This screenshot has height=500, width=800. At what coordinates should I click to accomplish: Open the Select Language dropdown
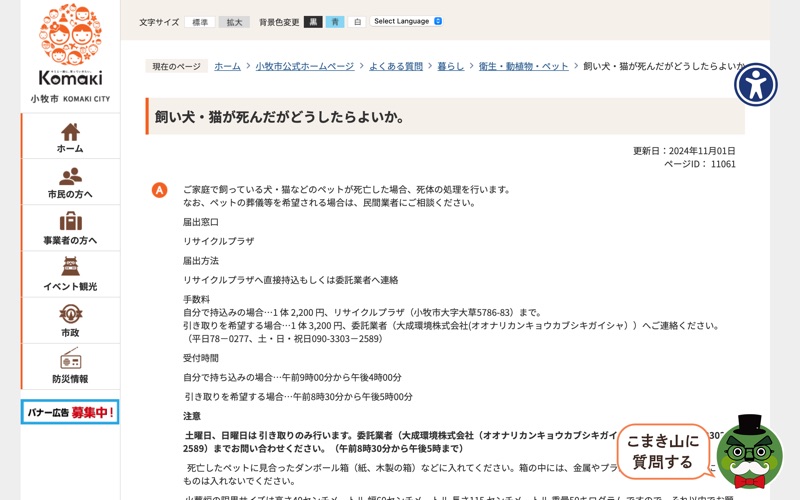(407, 21)
